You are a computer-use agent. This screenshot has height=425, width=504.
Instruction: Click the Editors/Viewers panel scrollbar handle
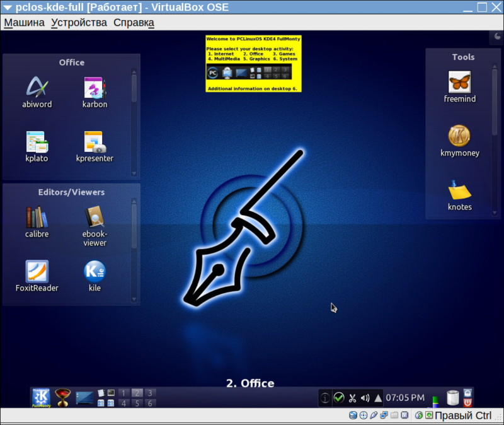coord(134,226)
